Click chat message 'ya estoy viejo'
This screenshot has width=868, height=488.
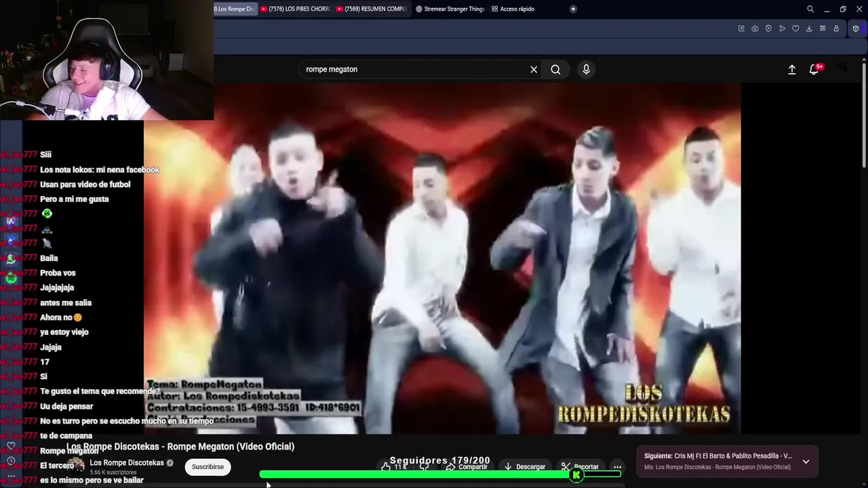tap(64, 332)
